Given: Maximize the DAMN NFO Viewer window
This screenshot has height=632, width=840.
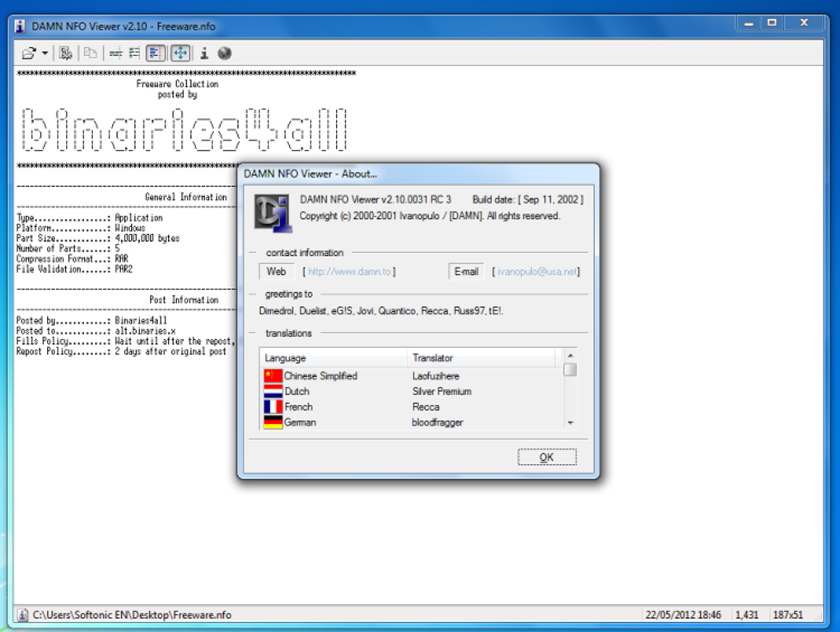Looking at the screenshot, I should [772, 23].
